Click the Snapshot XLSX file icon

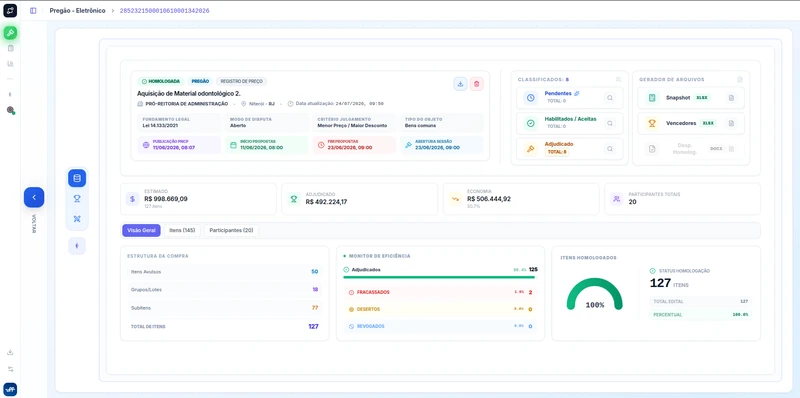731,97
